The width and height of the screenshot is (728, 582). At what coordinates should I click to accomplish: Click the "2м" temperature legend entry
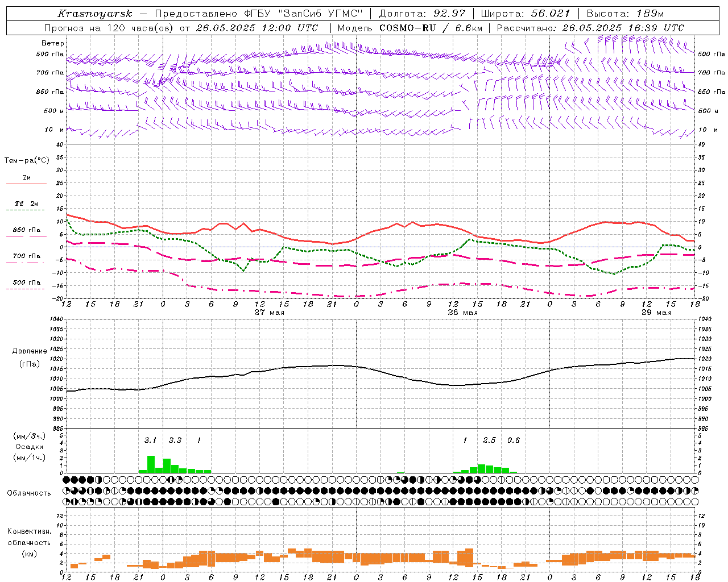[x=27, y=178]
